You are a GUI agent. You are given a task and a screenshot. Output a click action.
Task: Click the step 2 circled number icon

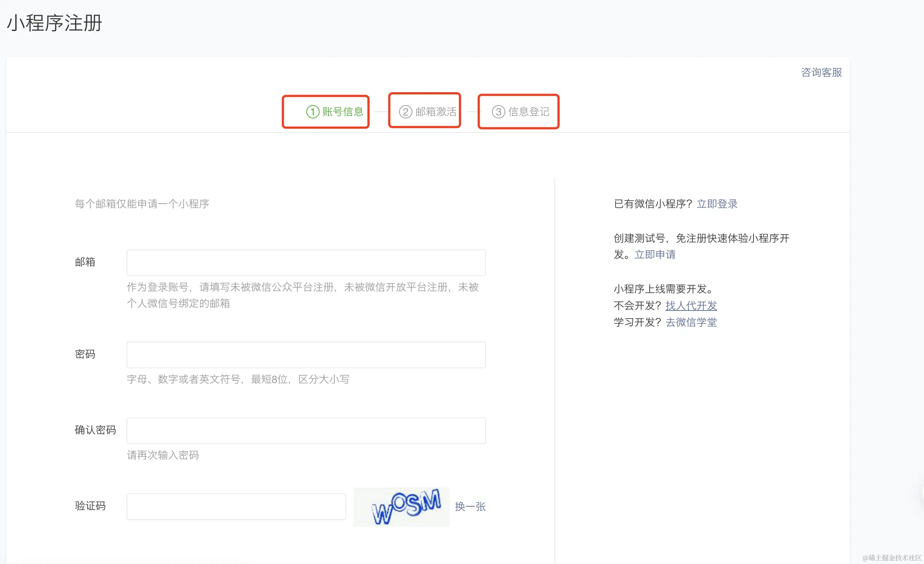tap(405, 112)
